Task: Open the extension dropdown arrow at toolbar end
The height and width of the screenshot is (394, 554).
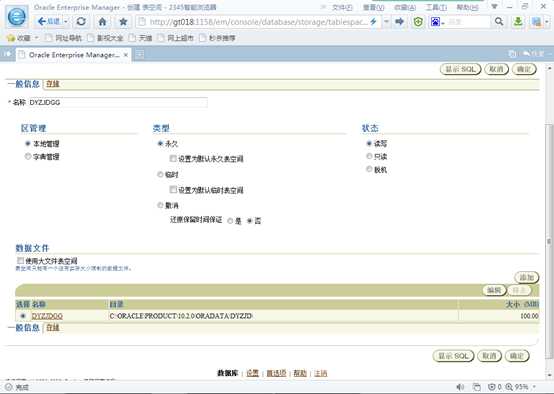Action: click(547, 22)
